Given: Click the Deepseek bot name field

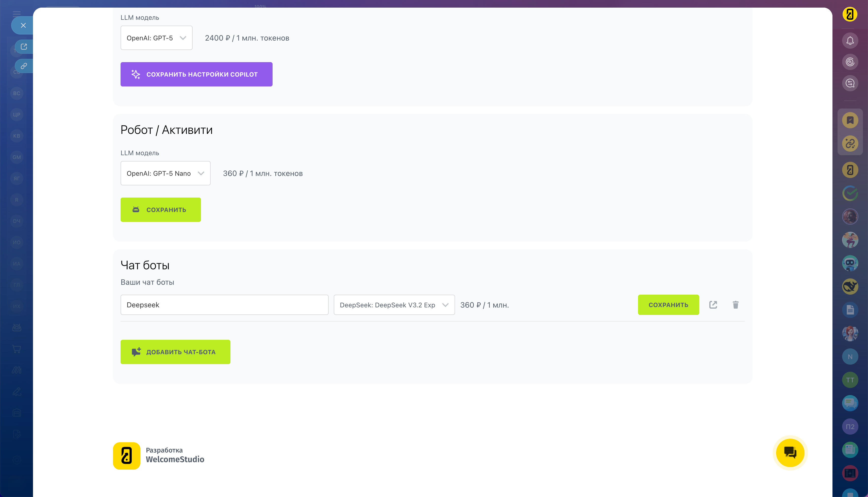Looking at the screenshot, I should pos(224,305).
